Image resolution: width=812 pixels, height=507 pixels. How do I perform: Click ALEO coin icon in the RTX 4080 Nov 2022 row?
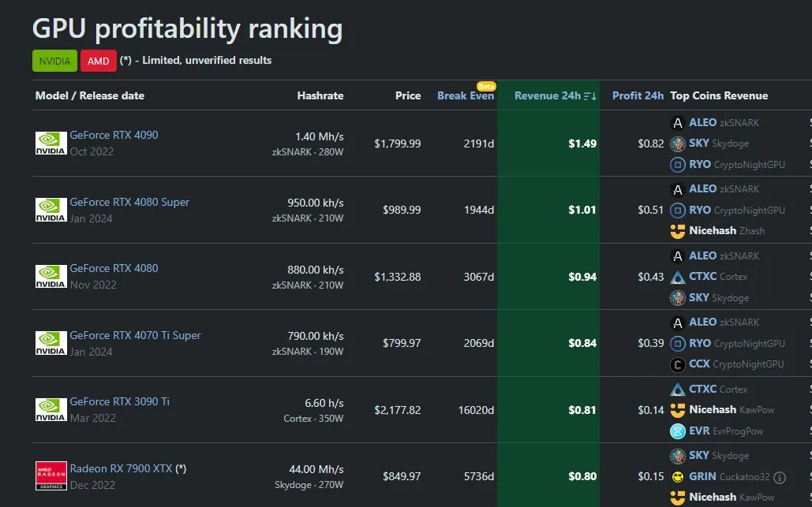click(x=677, y=256)
